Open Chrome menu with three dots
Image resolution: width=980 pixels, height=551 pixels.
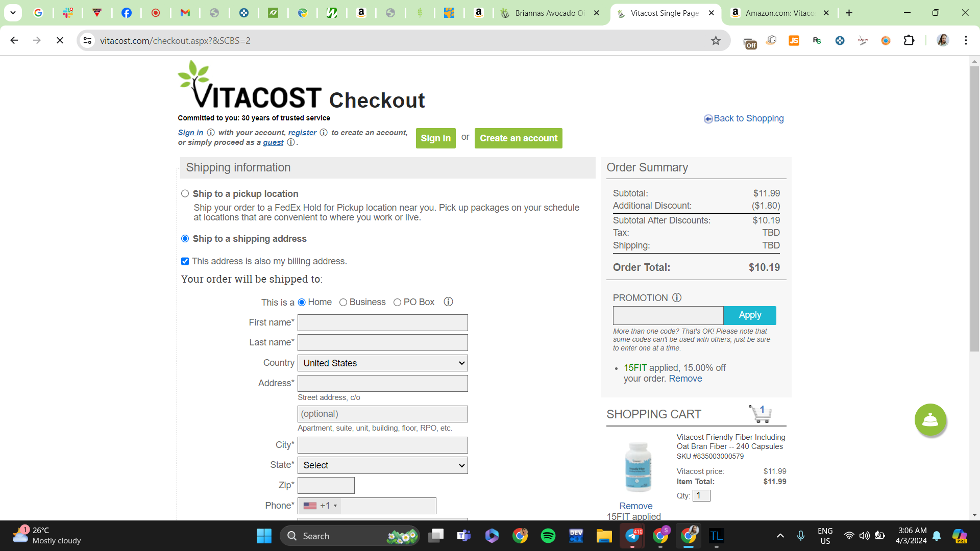click(966, 40)
